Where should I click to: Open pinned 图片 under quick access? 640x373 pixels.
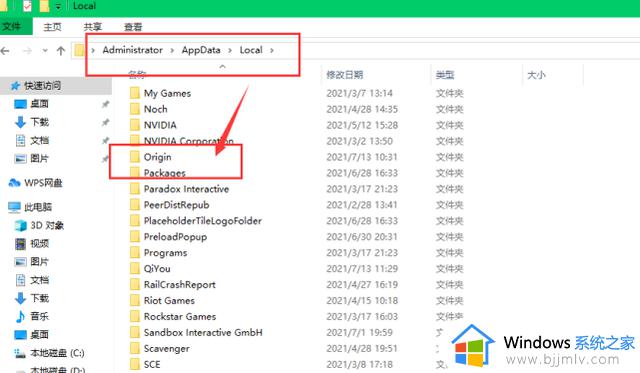click(39, 158)
